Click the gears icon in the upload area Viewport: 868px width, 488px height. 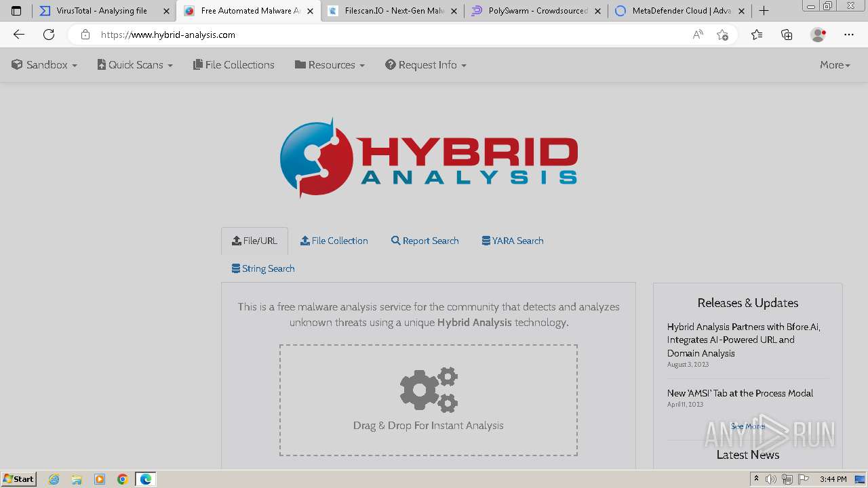429,390
